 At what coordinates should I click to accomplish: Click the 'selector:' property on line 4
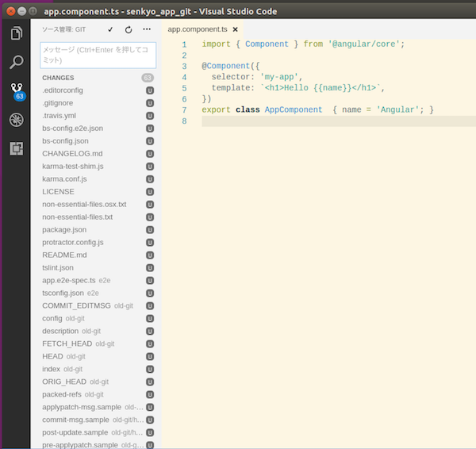(x=232, y=77)
